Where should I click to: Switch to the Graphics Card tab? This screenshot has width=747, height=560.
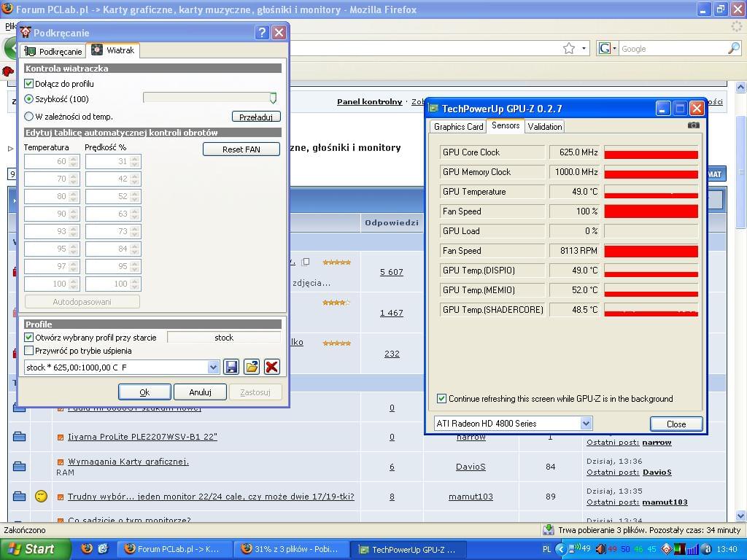458,126
